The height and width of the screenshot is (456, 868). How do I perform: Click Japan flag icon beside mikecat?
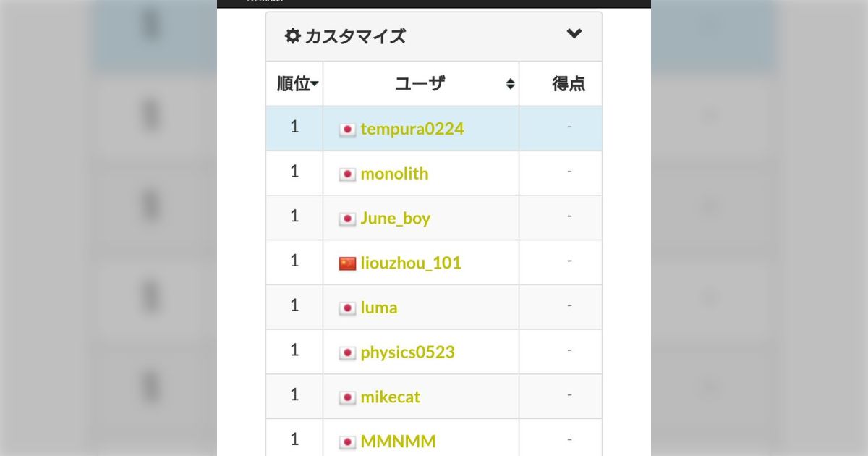(x=348, y=398)
